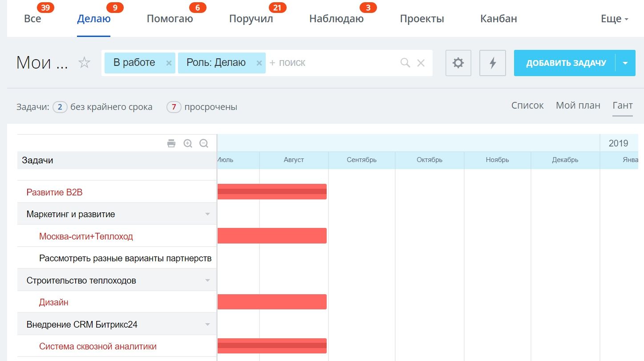Remove the "В работе" filter chip

coord(169,63)
